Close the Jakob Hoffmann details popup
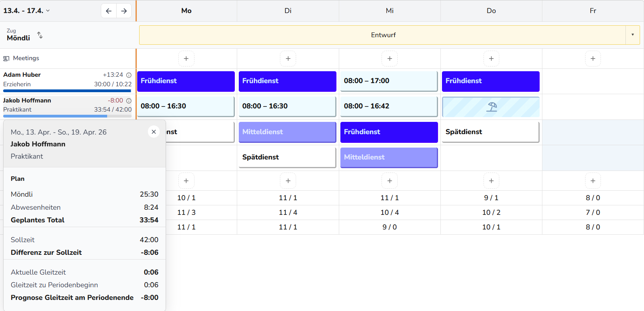This screenshot has height=311, width=644. click(x=154, y=132)
